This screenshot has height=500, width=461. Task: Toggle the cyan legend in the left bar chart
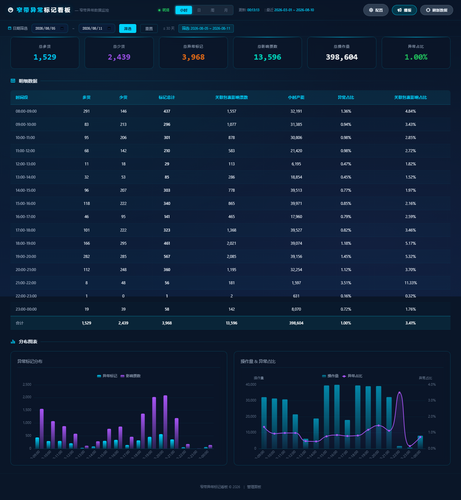pos(107,376)
